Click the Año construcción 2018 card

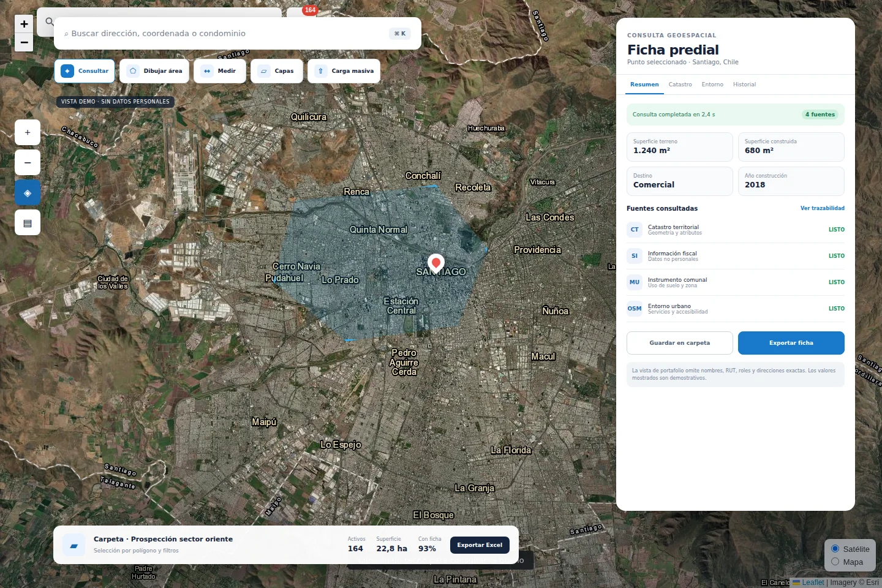(791, 181)
